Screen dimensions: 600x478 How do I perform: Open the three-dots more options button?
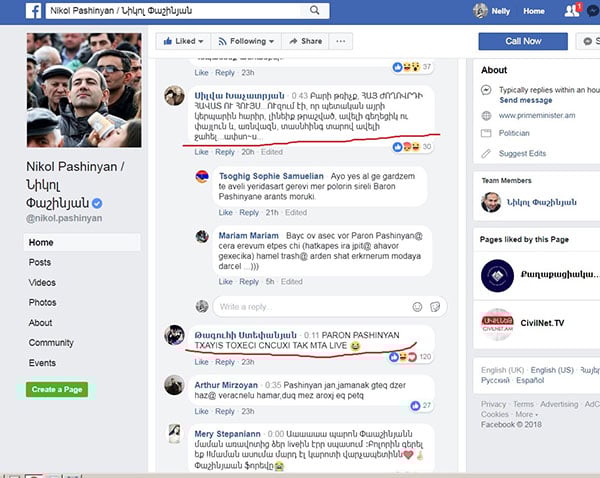point(341,41)
